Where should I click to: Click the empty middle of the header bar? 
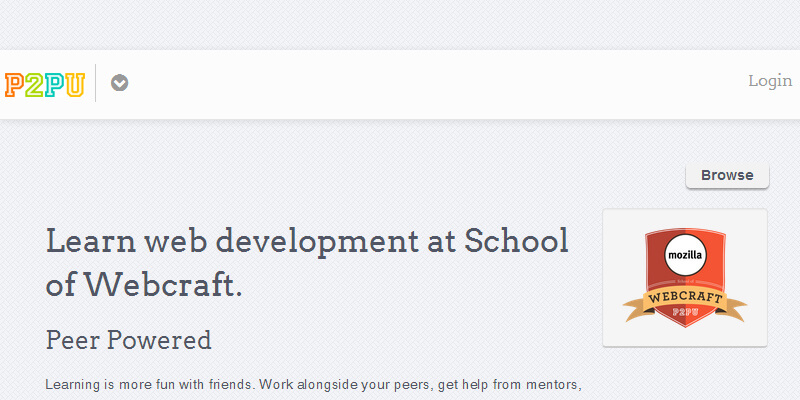click(430, 84)
